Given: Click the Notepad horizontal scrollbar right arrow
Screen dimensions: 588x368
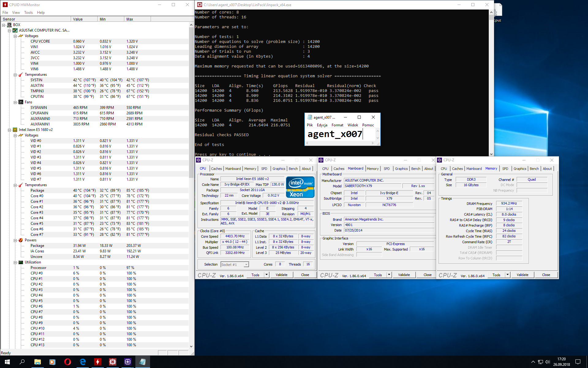Looking at the screenshot, I should click(x=373, y=143).
